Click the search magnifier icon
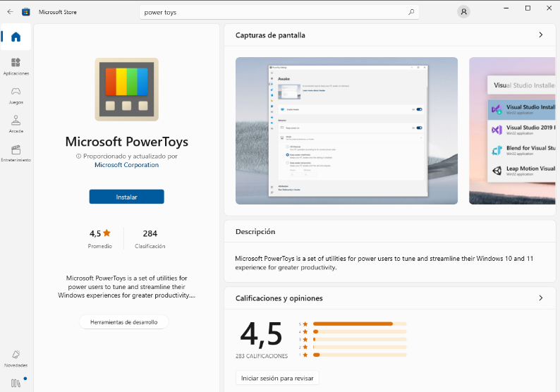This screenshot has height=392, width=560. click(x=411, y=12)
